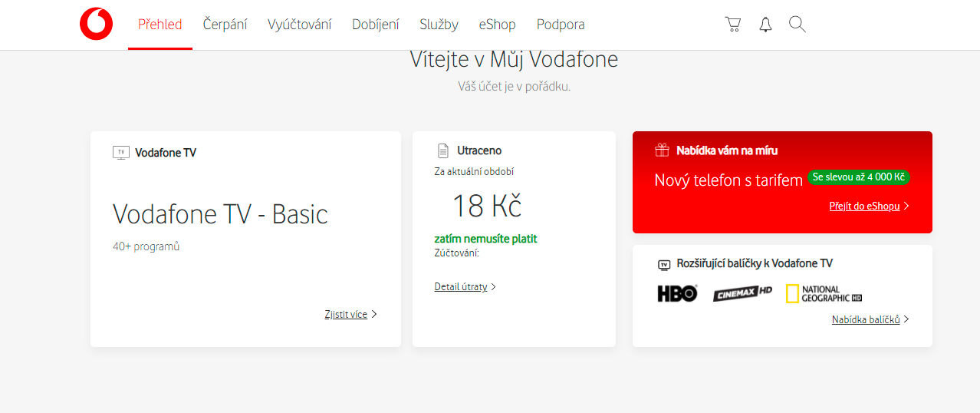The height and width of the screenshot is (413, 980).
Task: Click the Utraceno heading
Action: (479, 150)
